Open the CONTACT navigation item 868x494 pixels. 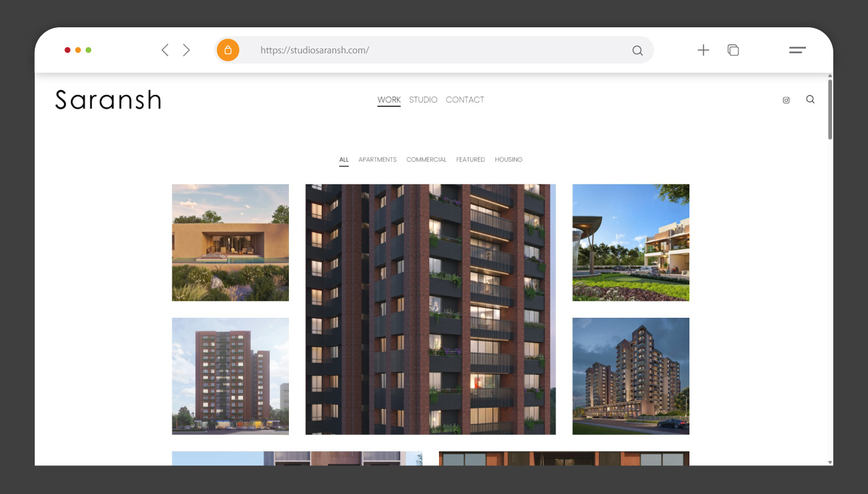[465, 100]
